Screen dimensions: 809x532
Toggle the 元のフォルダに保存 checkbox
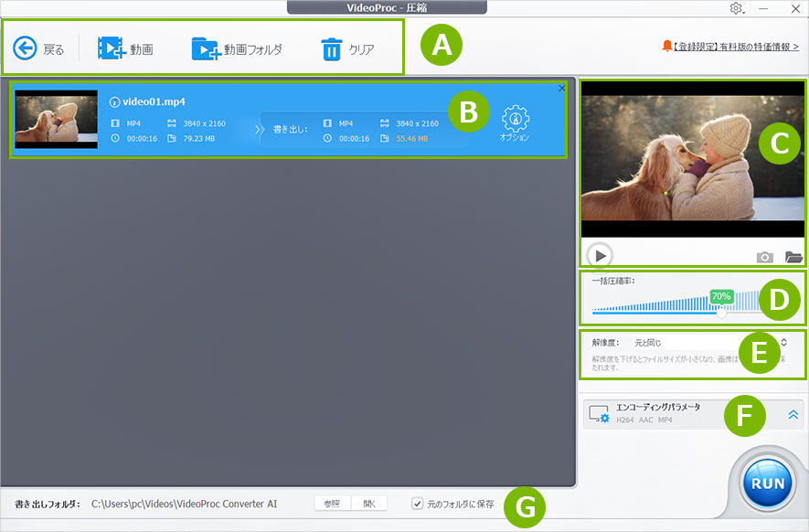(x=416, y=503)
